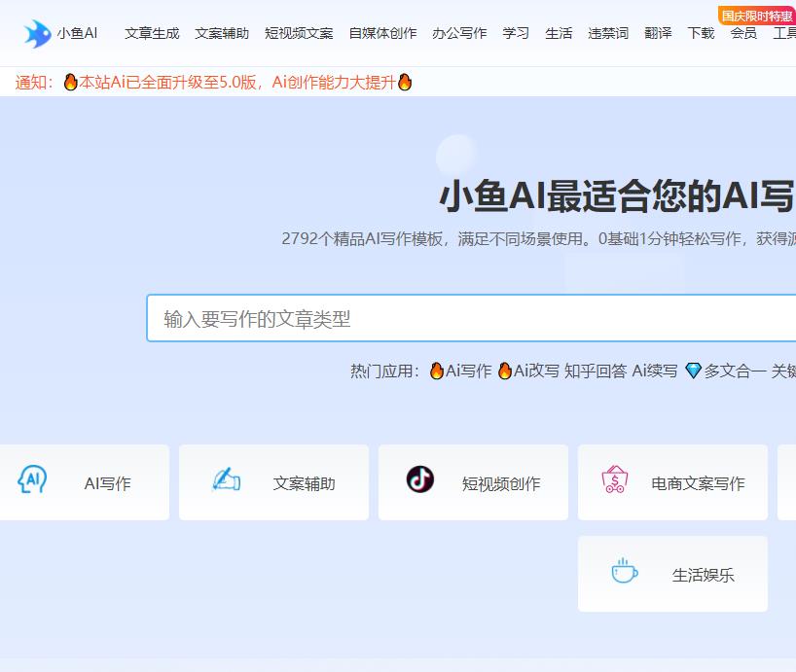Open the 办公写作 menu
This screenshot has width=796, height=672.
tap(459, 33)
